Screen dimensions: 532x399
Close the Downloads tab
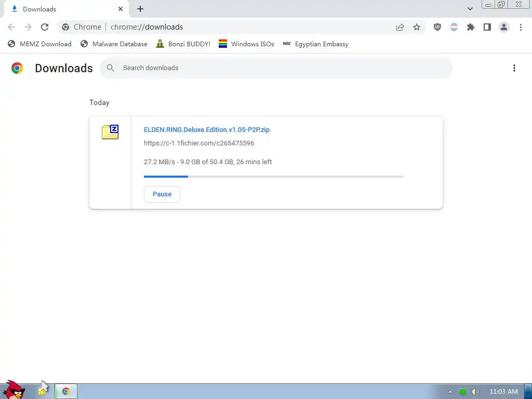click(x=121, y=9)
